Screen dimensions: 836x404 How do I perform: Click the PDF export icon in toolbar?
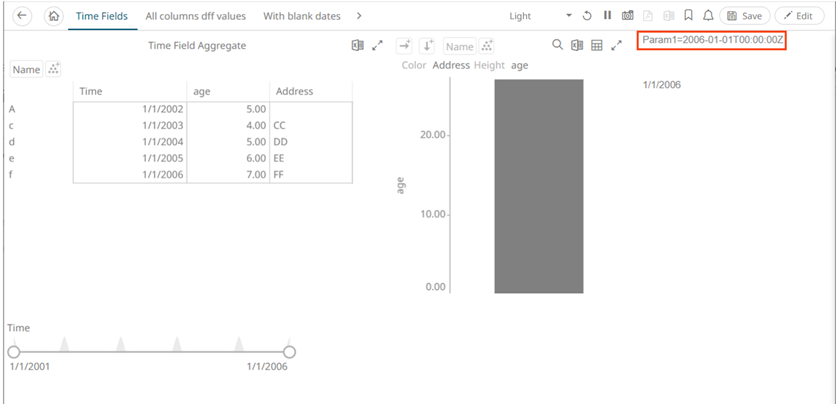[x=649, y=15]
